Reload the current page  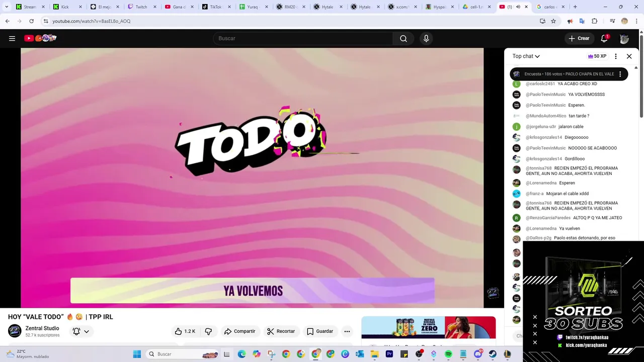pos(31,21)
